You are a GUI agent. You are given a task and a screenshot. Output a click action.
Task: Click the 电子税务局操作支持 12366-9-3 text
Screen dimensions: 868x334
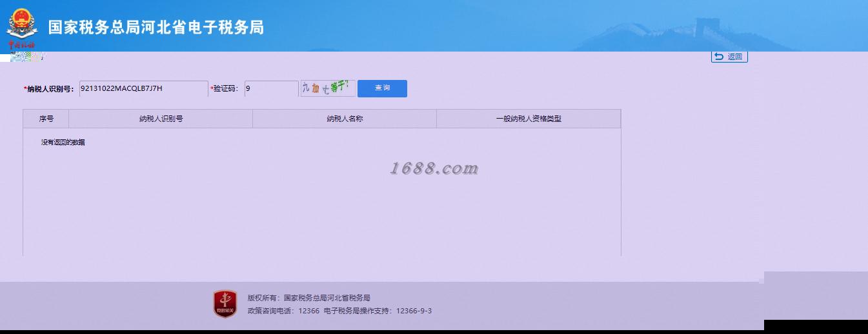pos(378,311)
